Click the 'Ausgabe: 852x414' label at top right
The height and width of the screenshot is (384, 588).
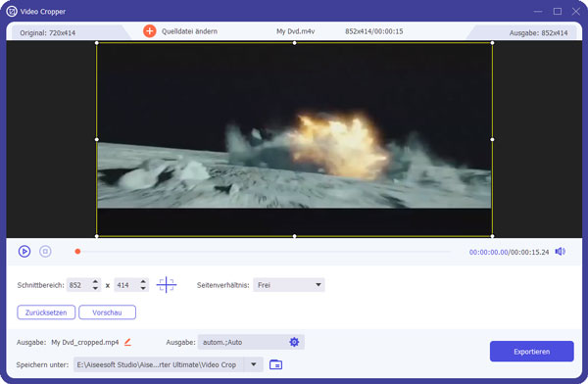click(x=538, y=33)
